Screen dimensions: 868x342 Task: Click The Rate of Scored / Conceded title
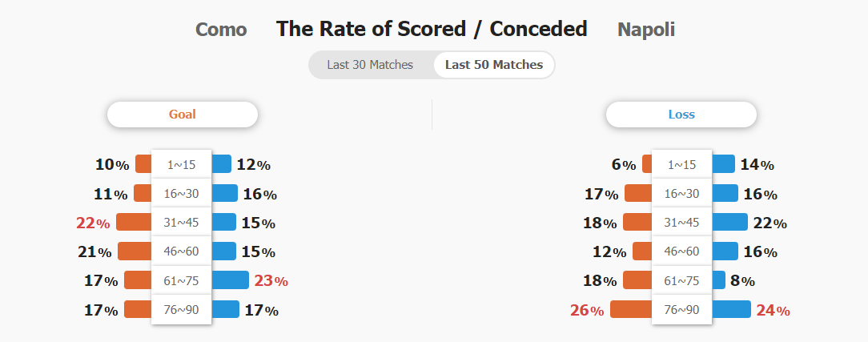[x=432, y=29]
